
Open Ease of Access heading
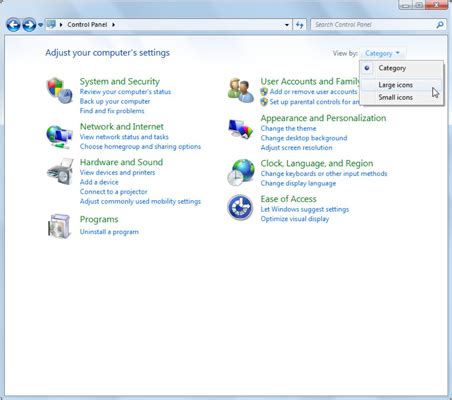click(288, 199)
